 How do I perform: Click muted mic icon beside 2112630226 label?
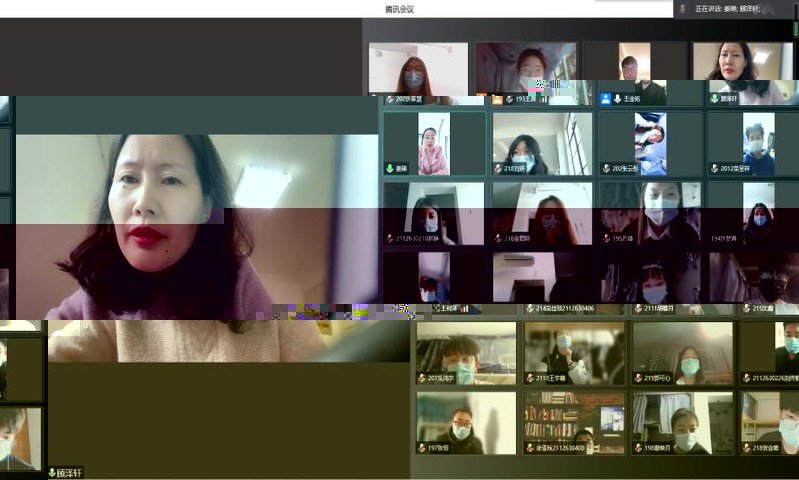[747, 378]
